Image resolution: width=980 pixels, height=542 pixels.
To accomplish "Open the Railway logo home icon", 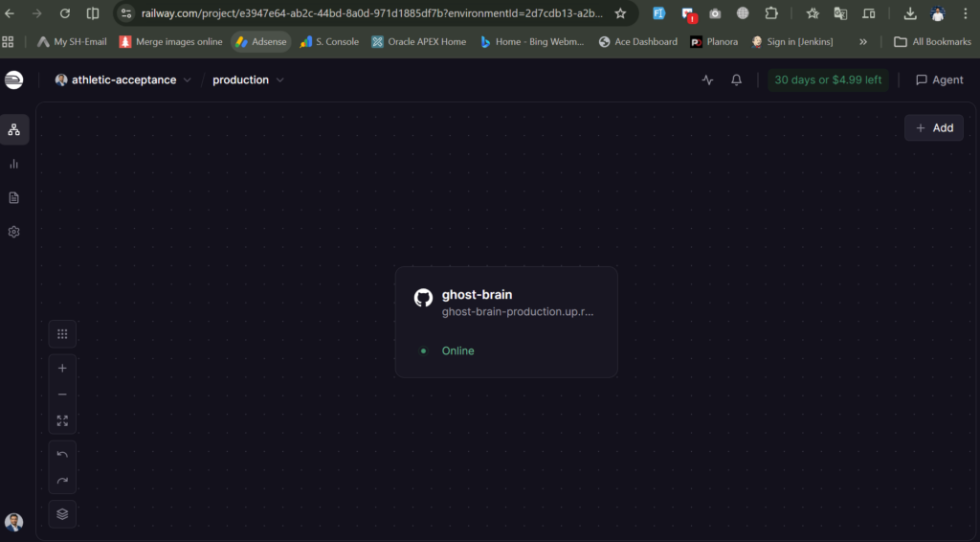I will coord(13,80).
